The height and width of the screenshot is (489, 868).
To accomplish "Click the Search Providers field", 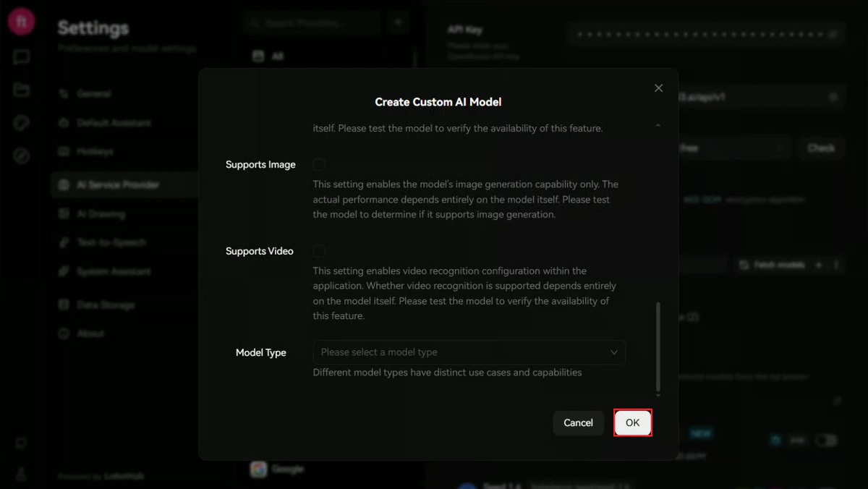I will (312, 22).
